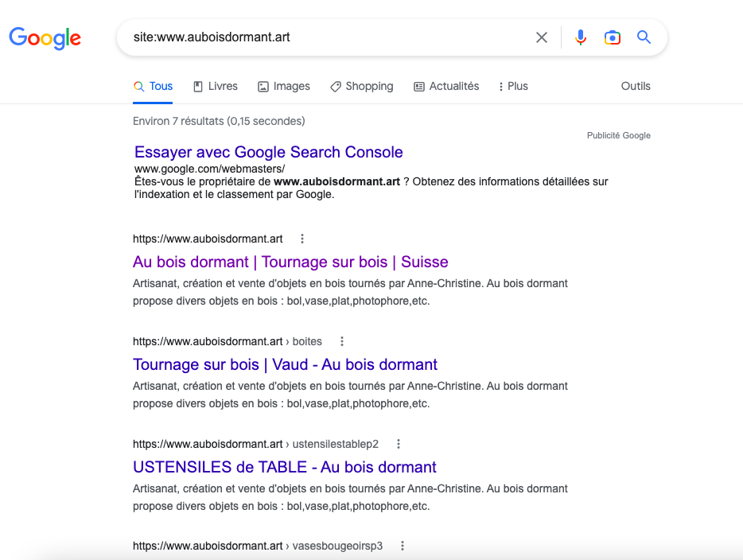
Task: Open Au bois dormant Tournage sur bois Suisse
Action: click(x=290, y=262)
